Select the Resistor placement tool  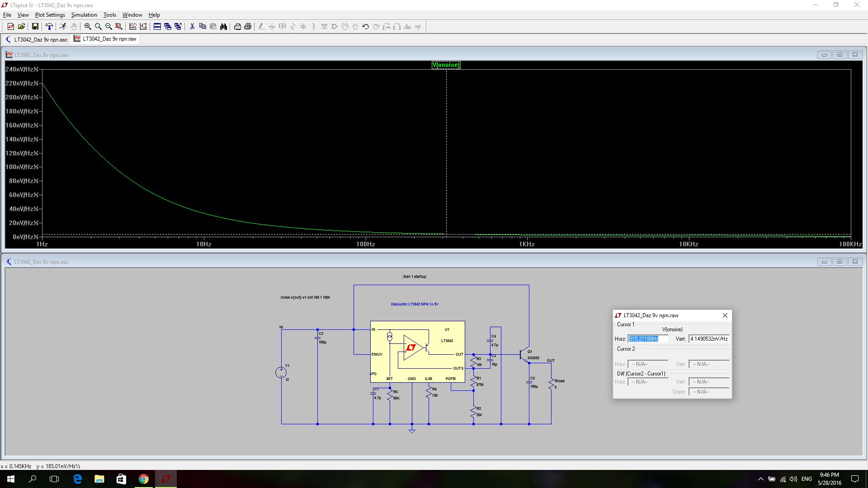tap(293, 27)
